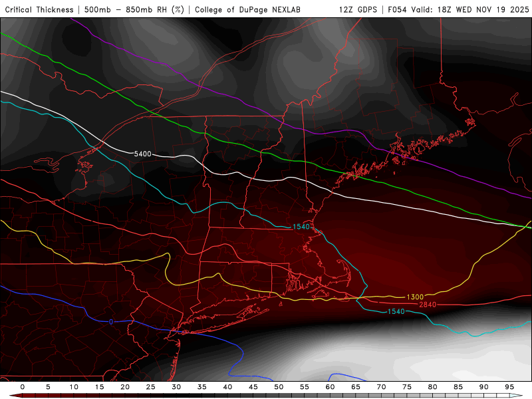
Task: Click the 50 value on the colorbar scale
Action: [x=279, y=387]
